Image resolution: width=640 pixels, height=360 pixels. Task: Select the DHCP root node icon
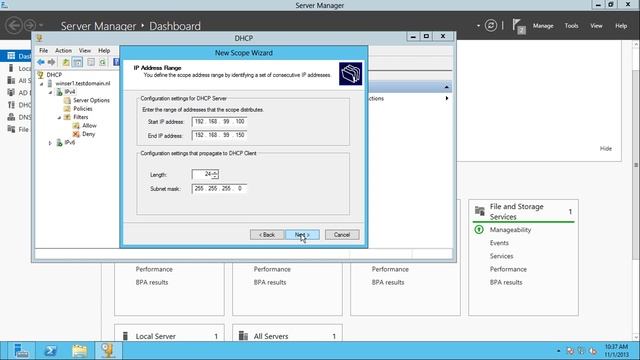40,75
